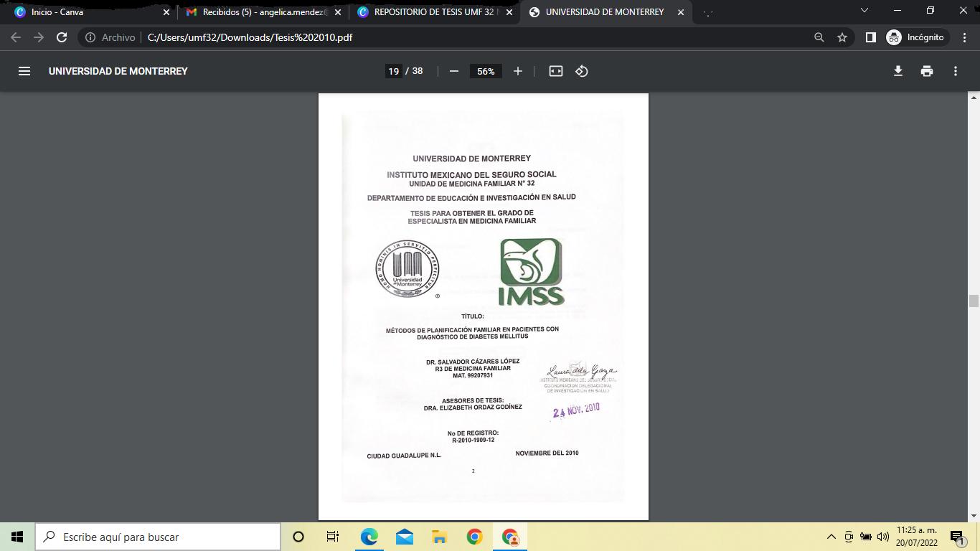Image resolution: width=980 pixels, height=551 pixels.
Task: Click the IMSS logo on the page
Action: (532, 272)
